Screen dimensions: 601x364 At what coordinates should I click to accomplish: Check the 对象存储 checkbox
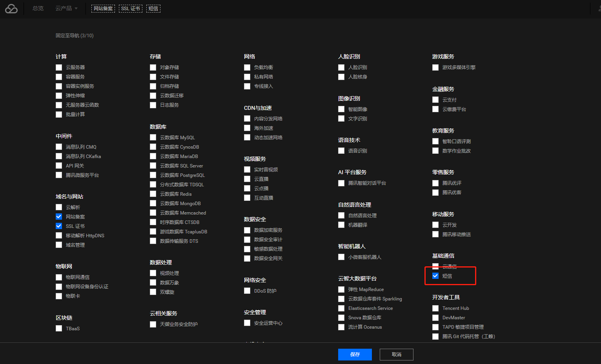pos(153,67)
